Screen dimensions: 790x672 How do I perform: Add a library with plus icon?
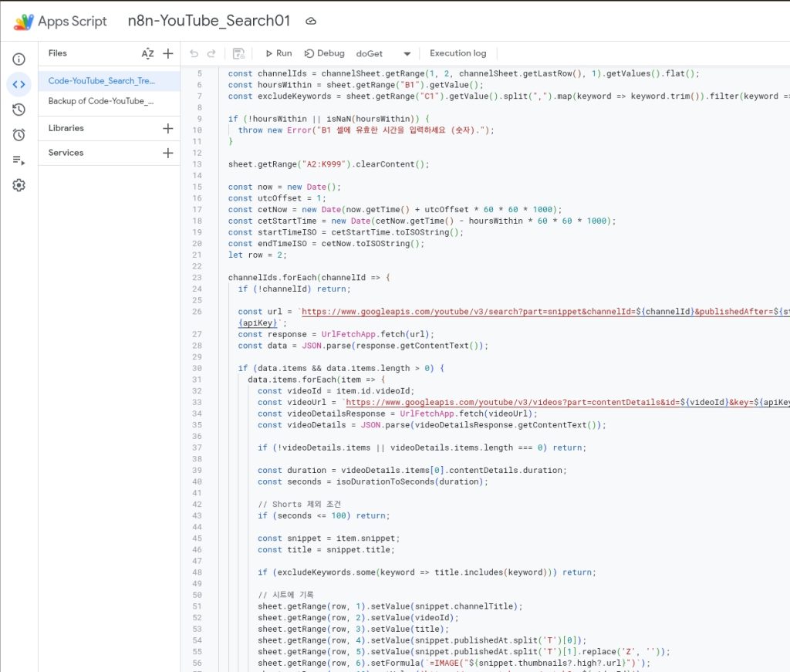168,128
